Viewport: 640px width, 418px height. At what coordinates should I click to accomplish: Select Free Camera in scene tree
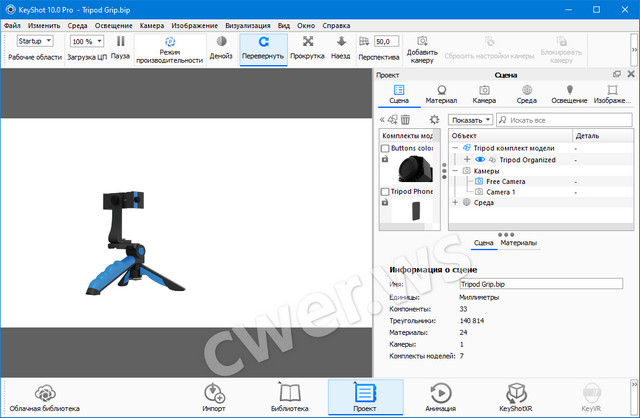(x=506, y=181)
